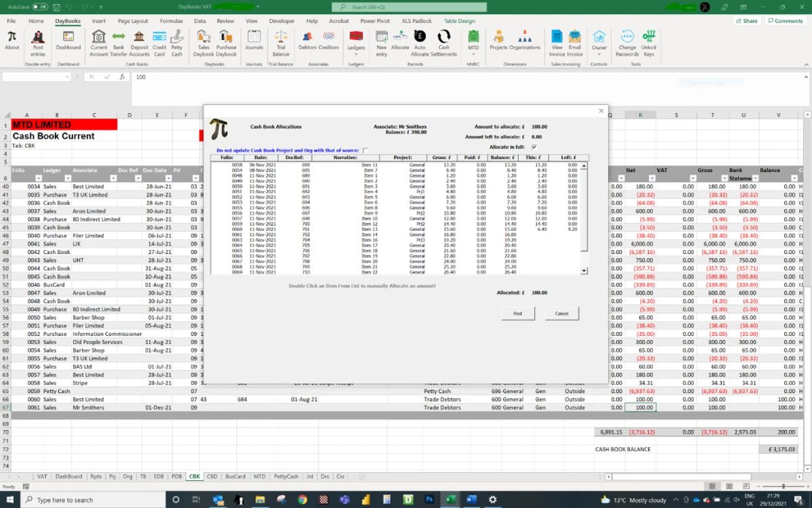Click the Auto Allocate icon

point(420,41)
